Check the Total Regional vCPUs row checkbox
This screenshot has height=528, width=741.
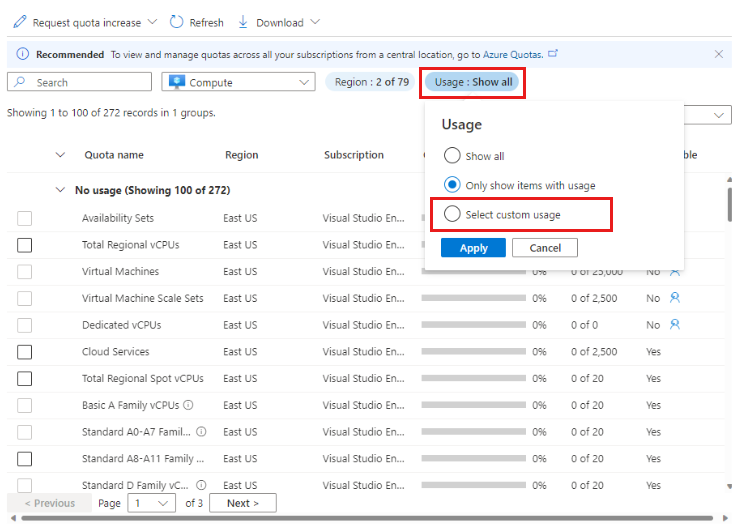click(x=25, y=245)
